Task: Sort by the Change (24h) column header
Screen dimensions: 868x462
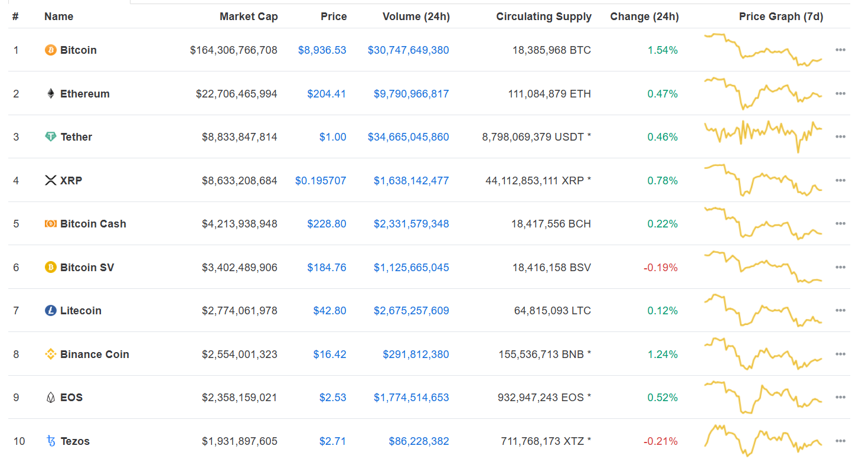Action: click(644, 17)
